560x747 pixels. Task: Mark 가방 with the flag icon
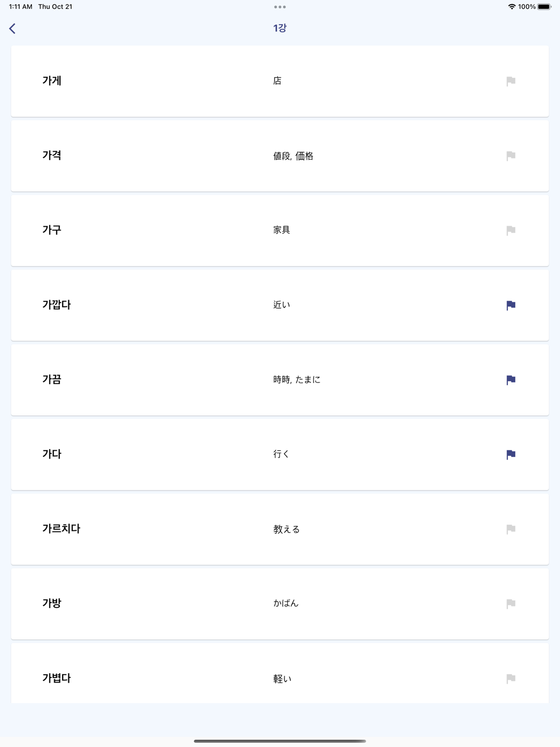tap(511, 604)
